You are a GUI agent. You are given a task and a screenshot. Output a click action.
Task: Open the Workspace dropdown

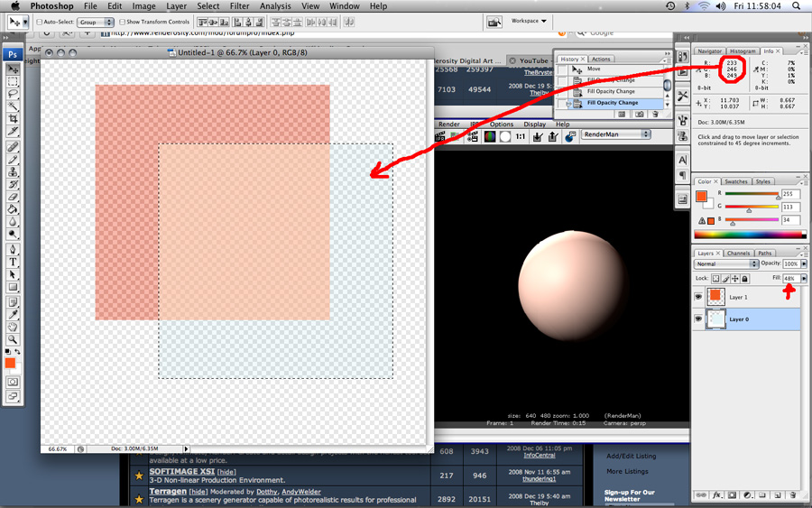[529, 21]
